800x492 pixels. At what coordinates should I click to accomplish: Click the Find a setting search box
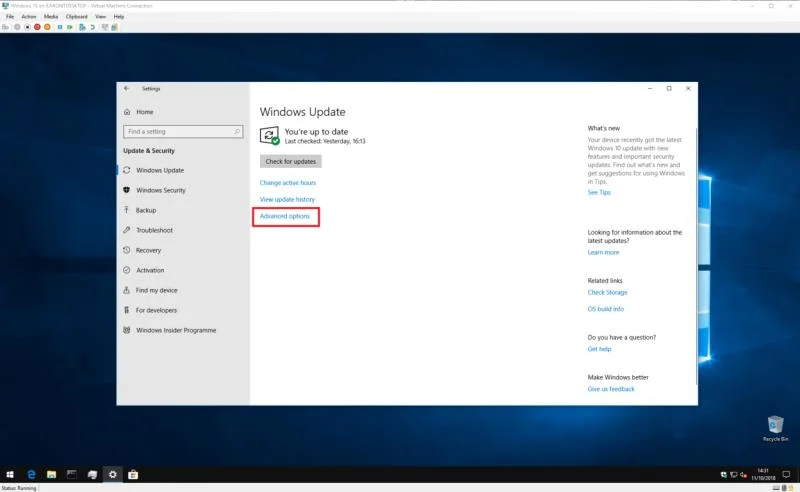point(183,132)
